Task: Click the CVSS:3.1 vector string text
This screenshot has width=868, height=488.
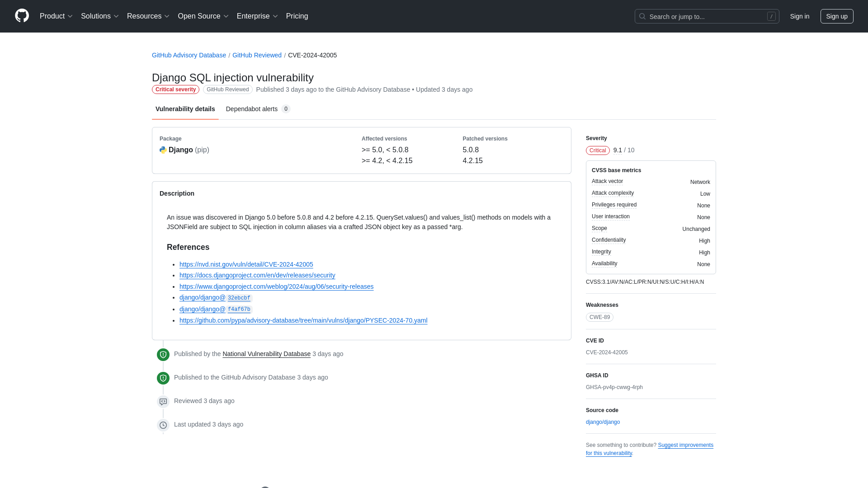Action: [645, 282]
